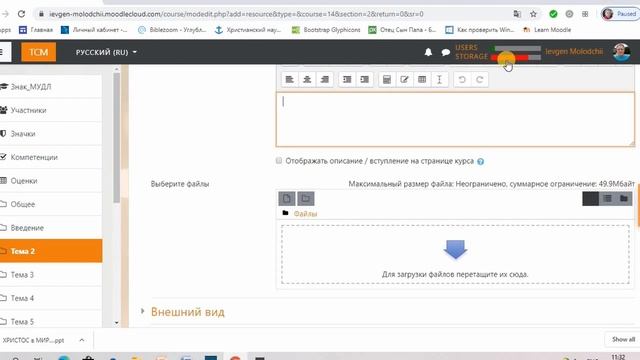Redo edit in editor toolbar
Screen dimensions: 640x360
pyautogui.click(x=480, y=80)
